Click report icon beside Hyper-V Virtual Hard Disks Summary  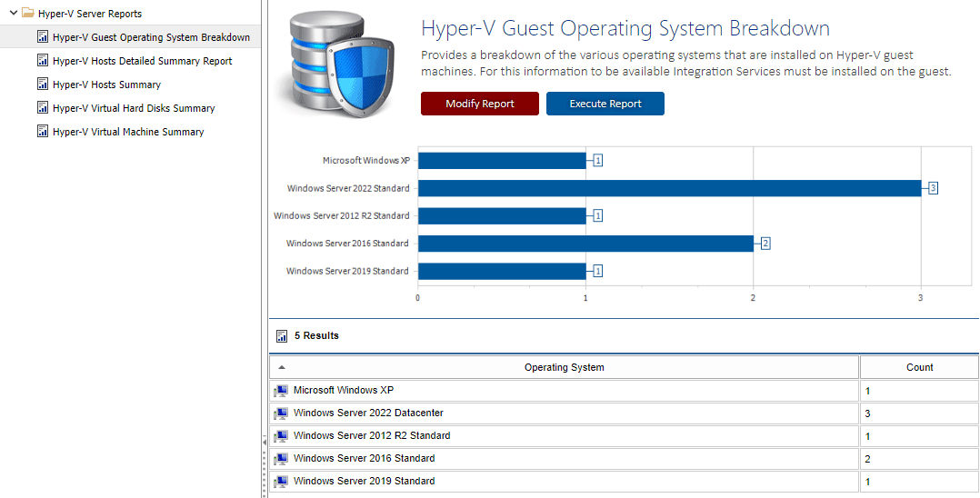point(43,107)
